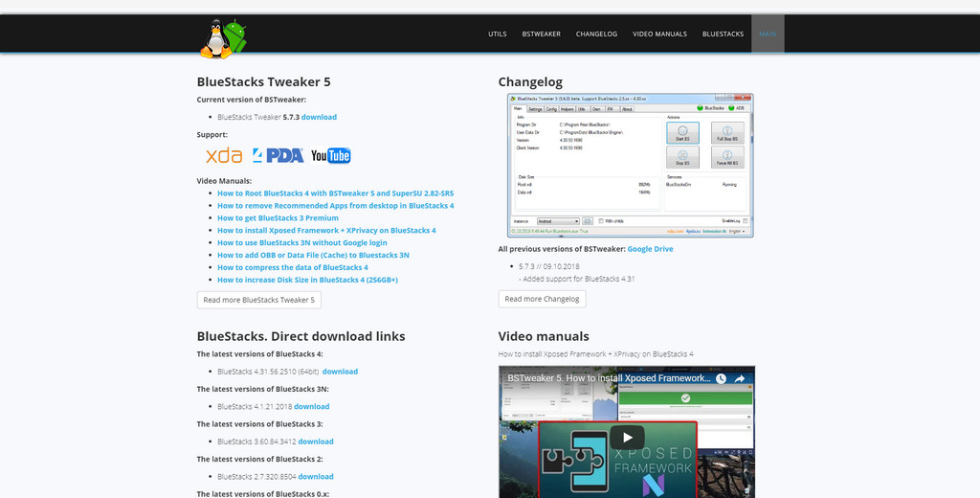Download BlueStacks 3.60.84.3412
The image size is (980, 498).
click(x=316, y=441)
